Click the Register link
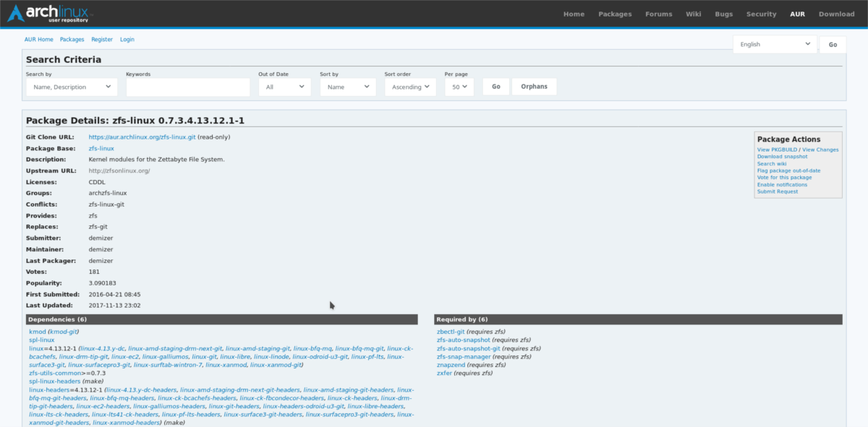Image resolution: width=868 pixels, height=427 pixels. (x=102, y=39)
